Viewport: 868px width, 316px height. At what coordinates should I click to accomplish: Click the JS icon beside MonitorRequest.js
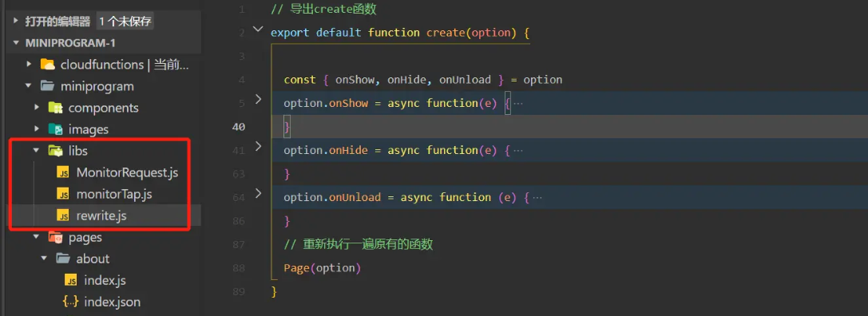[x=64, y=172]
